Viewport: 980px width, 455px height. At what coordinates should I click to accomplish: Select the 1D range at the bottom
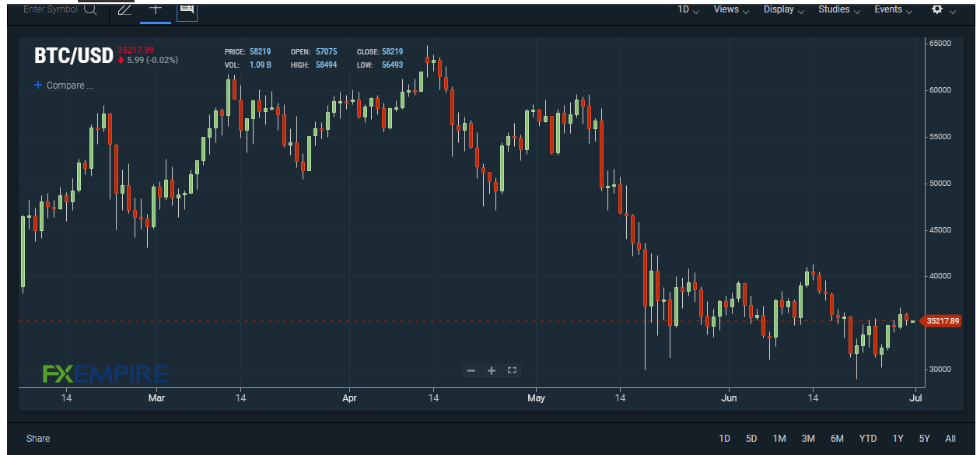coord(724,439)
